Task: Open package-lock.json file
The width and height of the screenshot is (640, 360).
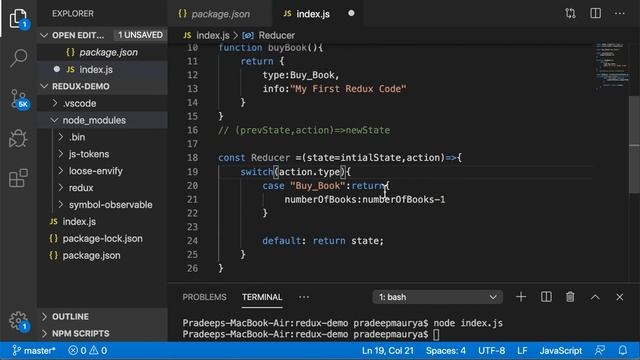Action: [102, 238]
